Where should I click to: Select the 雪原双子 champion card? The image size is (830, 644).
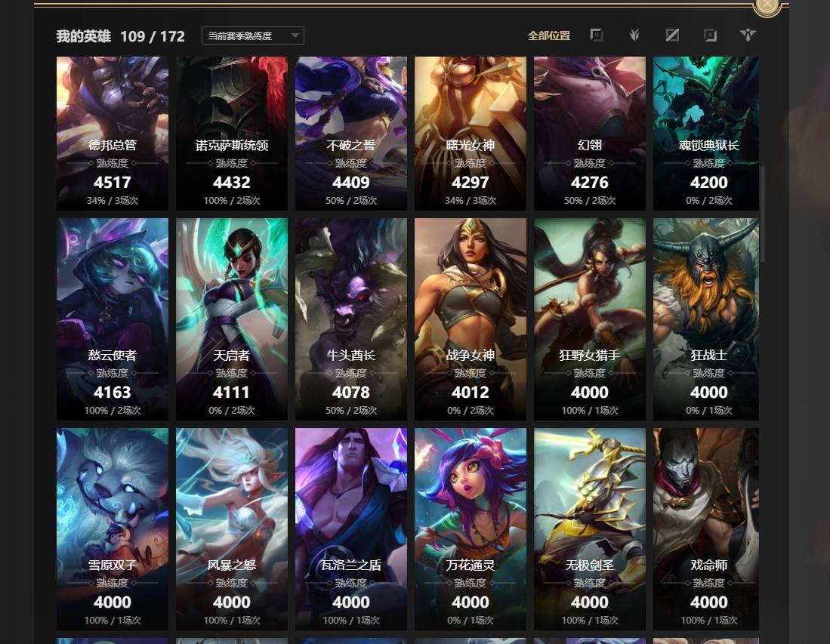point(113,529)
